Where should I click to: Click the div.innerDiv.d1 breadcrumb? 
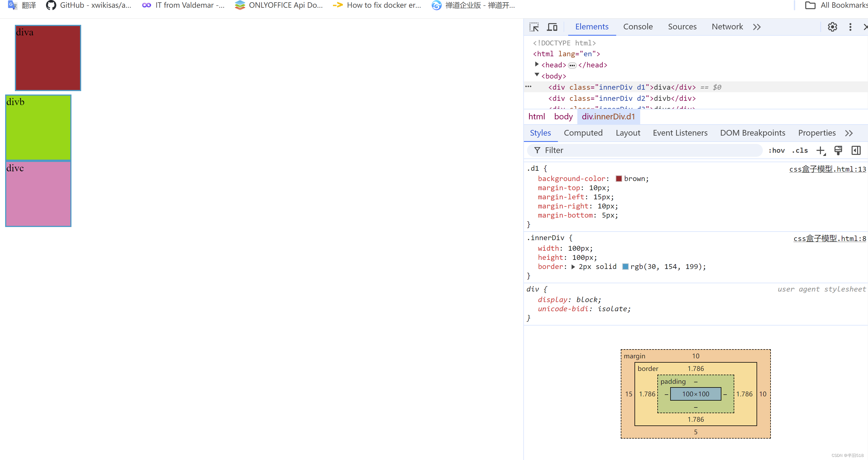click(608, 116)
